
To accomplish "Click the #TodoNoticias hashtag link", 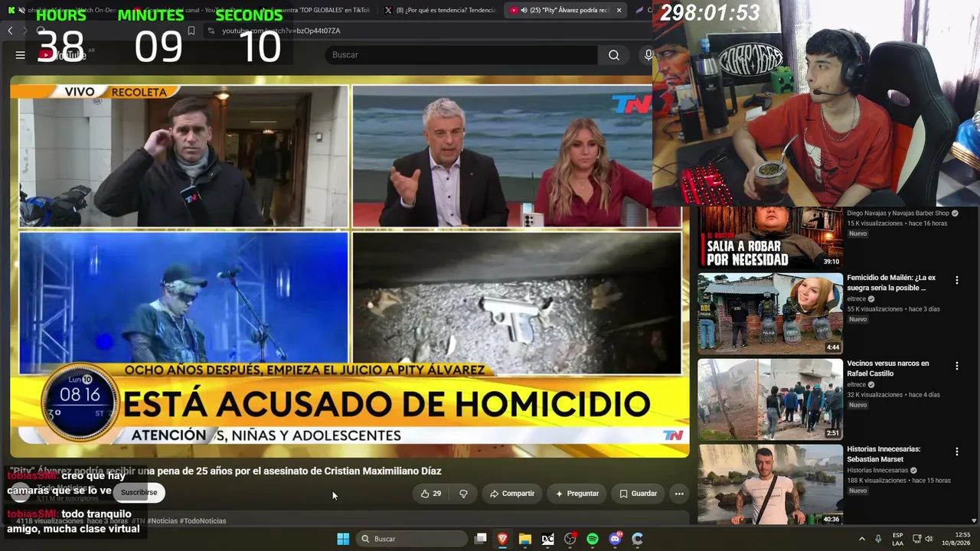I will click(x=203, y=521).
